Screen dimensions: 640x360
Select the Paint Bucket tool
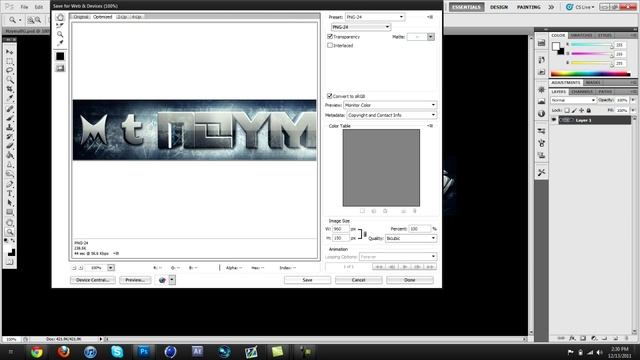coord(10,156)
